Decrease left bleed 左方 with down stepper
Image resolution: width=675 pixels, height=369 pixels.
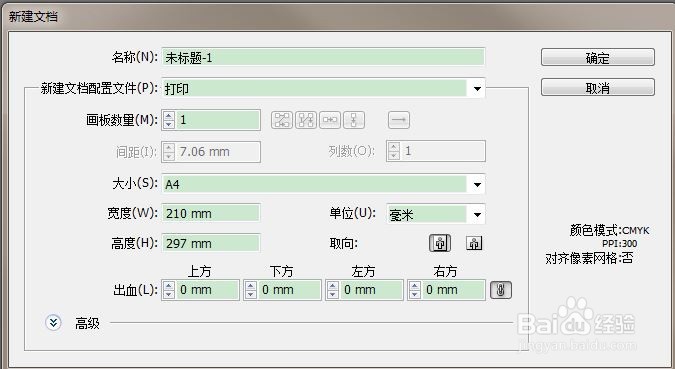pyautogui.click(x=332, y=295)
